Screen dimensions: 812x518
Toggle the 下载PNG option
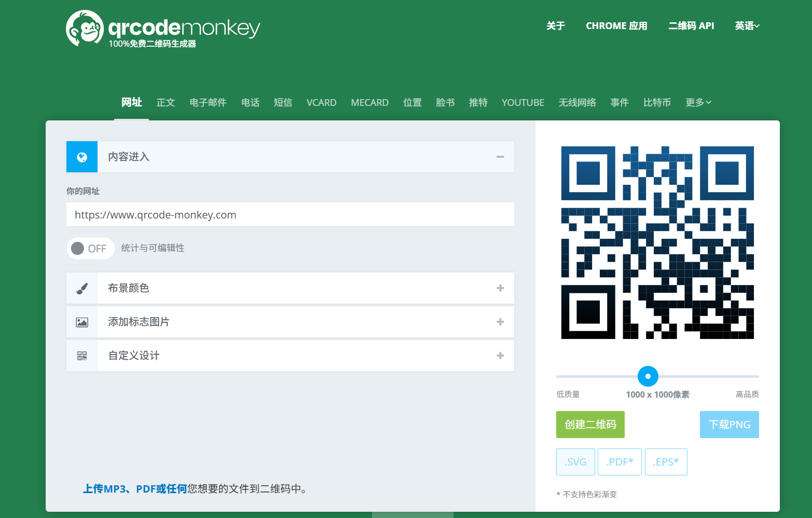[x=729, y=425]
